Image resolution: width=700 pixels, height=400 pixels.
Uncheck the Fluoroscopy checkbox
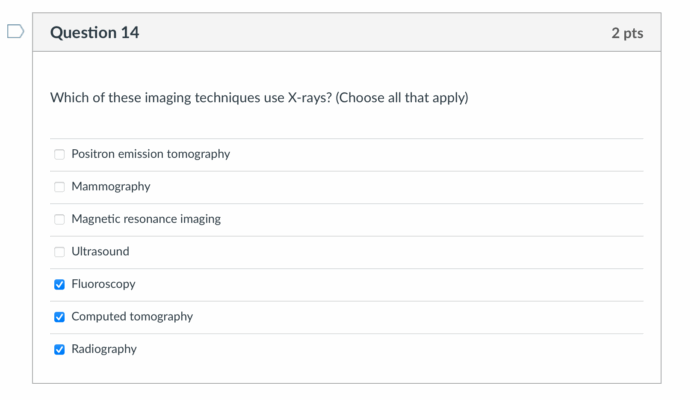coord(59,284)
